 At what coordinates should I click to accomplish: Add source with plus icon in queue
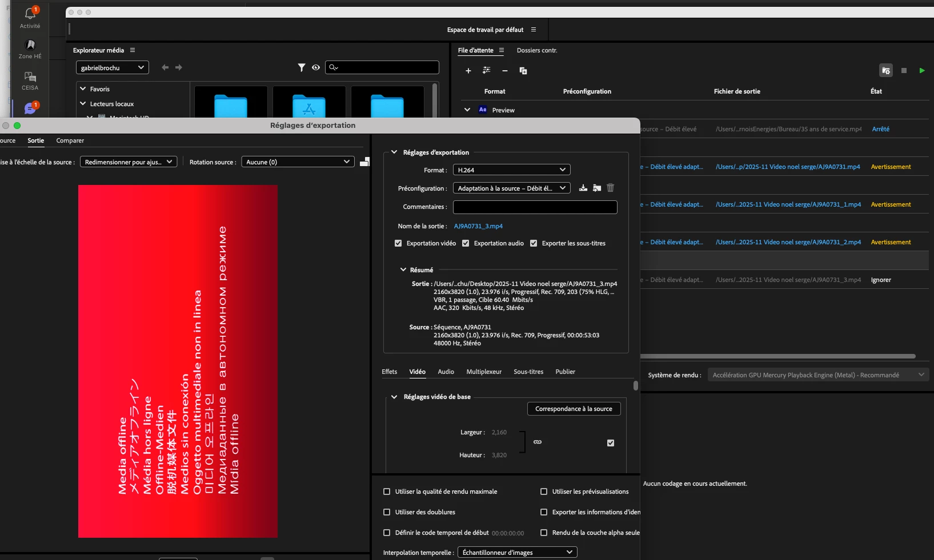(x=468, y=71)
